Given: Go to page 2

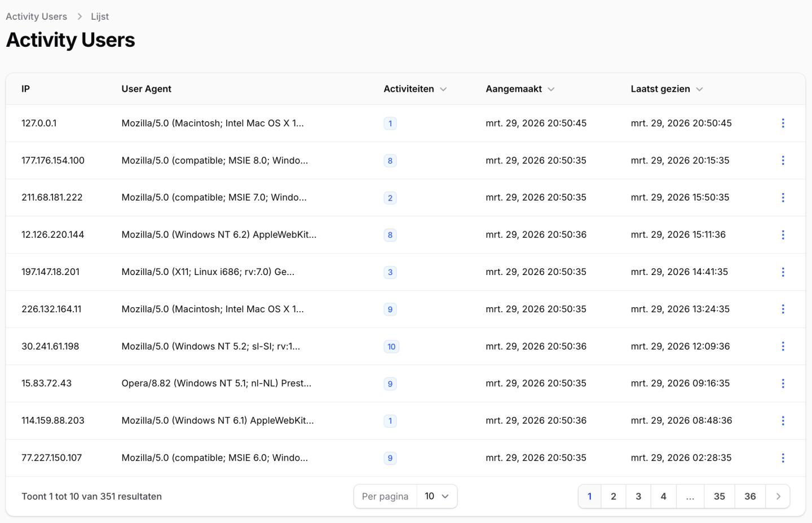Looking at the screenshot, I should [614, 497].
